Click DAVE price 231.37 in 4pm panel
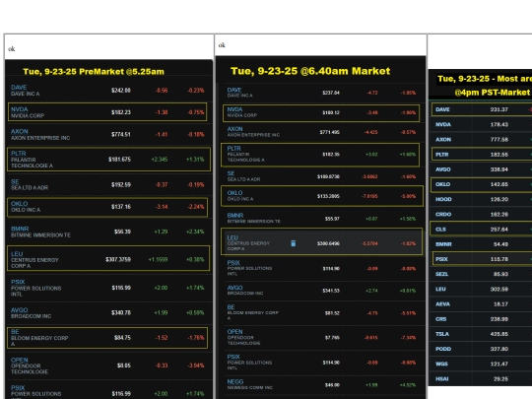This screenshot has height=399, width=532. click(499, 109)
